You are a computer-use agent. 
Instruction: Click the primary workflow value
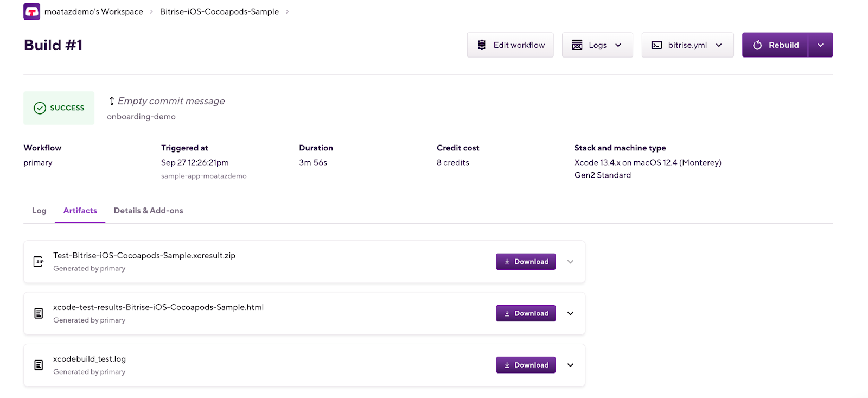38,162
